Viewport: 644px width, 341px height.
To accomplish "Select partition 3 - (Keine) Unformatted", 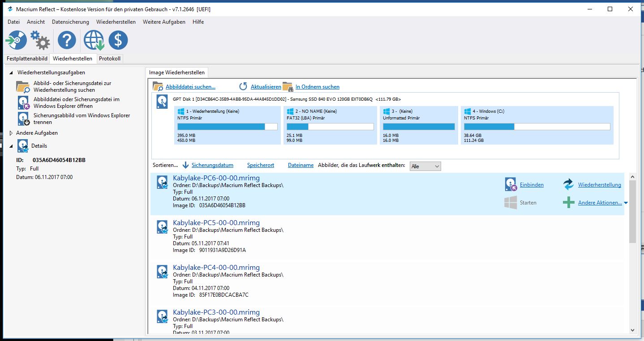I will pos(419,125).
